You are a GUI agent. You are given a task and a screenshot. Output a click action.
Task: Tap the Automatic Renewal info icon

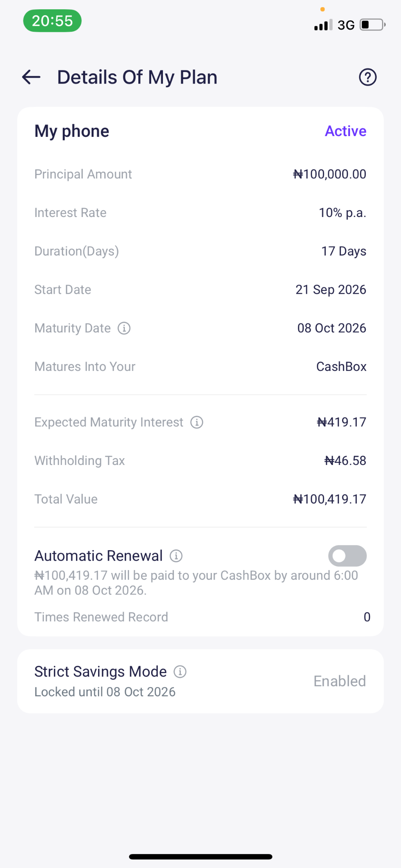coord(176,556)
